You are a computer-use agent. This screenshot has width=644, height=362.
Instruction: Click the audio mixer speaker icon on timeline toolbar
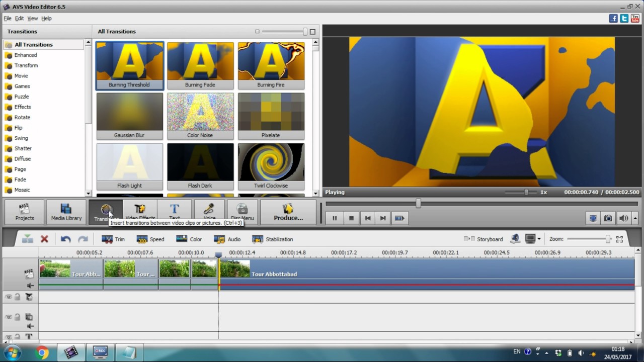point(515,239)
